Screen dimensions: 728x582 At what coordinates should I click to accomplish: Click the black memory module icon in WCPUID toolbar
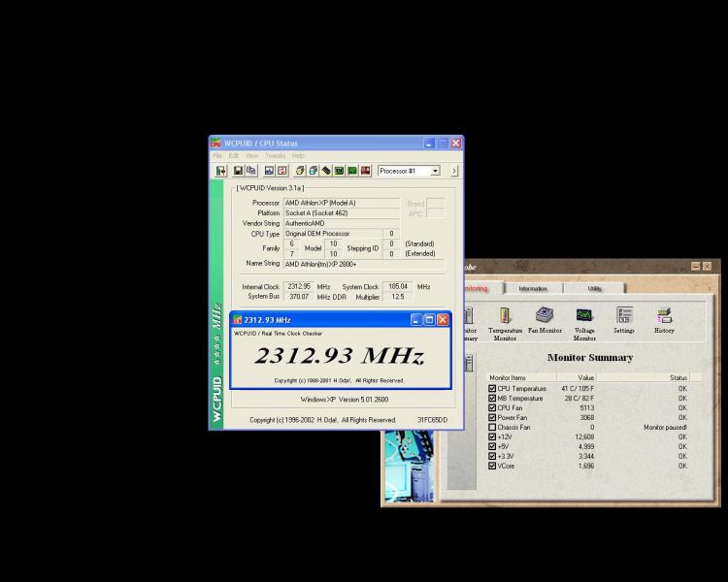(x=326, y=171)
